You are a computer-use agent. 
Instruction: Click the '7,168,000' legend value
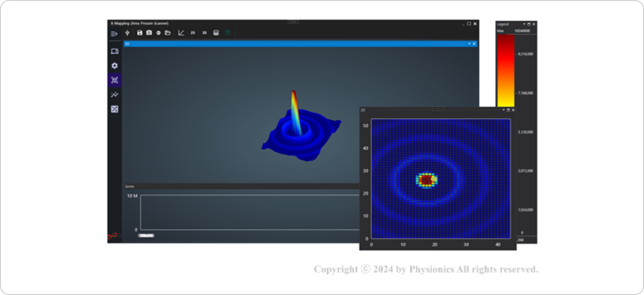coord(526,93)
